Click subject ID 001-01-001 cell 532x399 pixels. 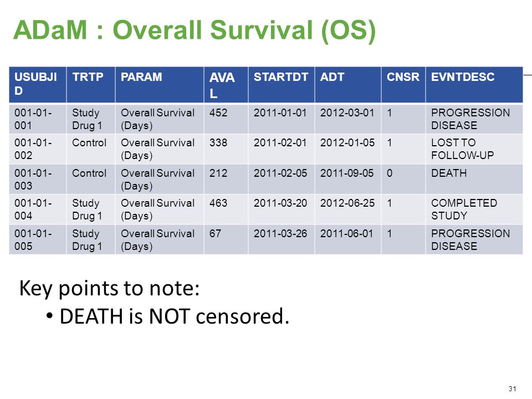pyautogui.click(x=38, y=119)
